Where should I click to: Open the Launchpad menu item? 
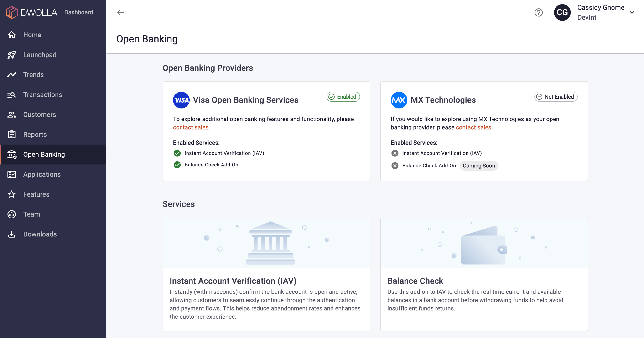point(53,55)
